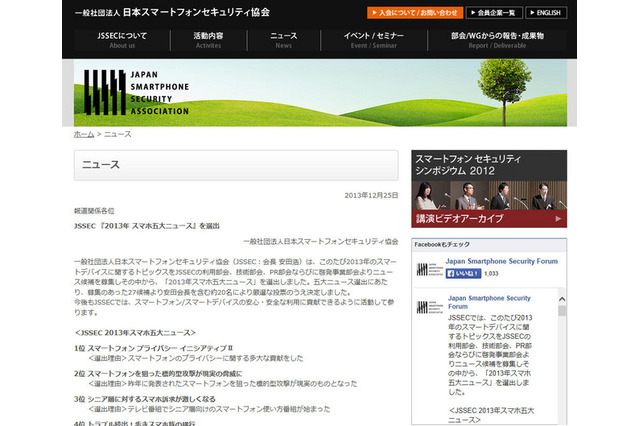Image resolution: width=640 pixels, height=426 pixels.
Task: Click the 一般社団法人日本スマートフォンセキュリティ協会 signature line
Action: click(x=320, y=242)
